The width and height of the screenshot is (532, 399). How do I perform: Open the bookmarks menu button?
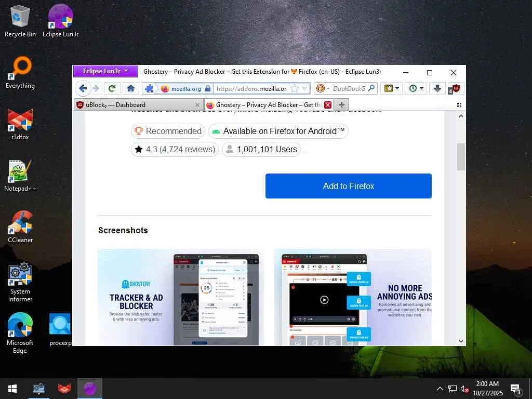391,88
